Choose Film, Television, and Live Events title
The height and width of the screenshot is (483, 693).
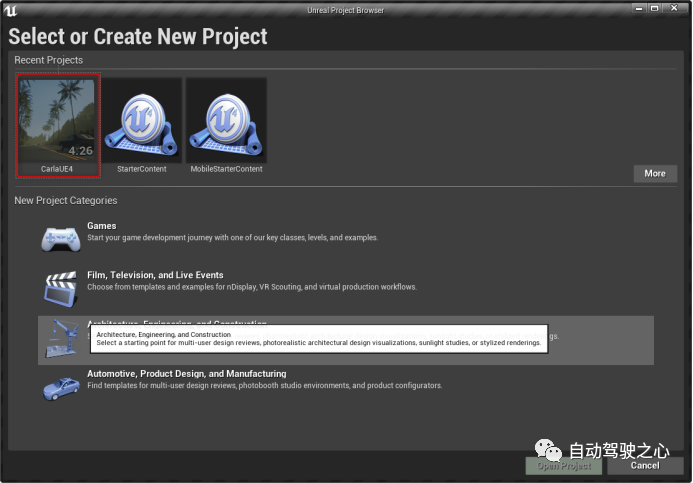[155, 275]
